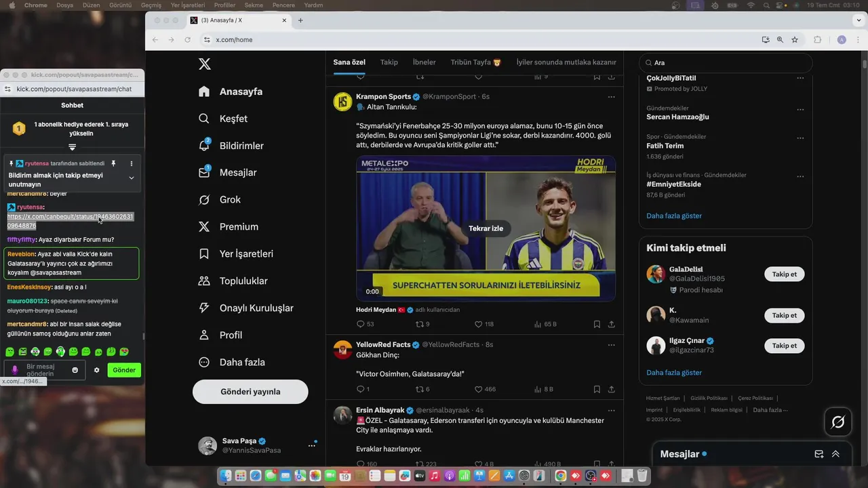Viewport: 868px width, 488px height.
Task: Click the Ara search field
Action: [x=726, y=63]
